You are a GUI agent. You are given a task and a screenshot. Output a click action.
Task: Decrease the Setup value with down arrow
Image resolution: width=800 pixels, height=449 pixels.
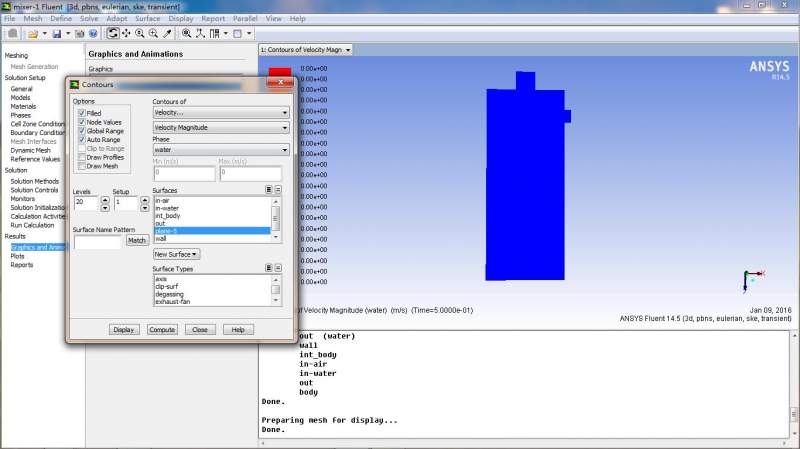(145, 208)
